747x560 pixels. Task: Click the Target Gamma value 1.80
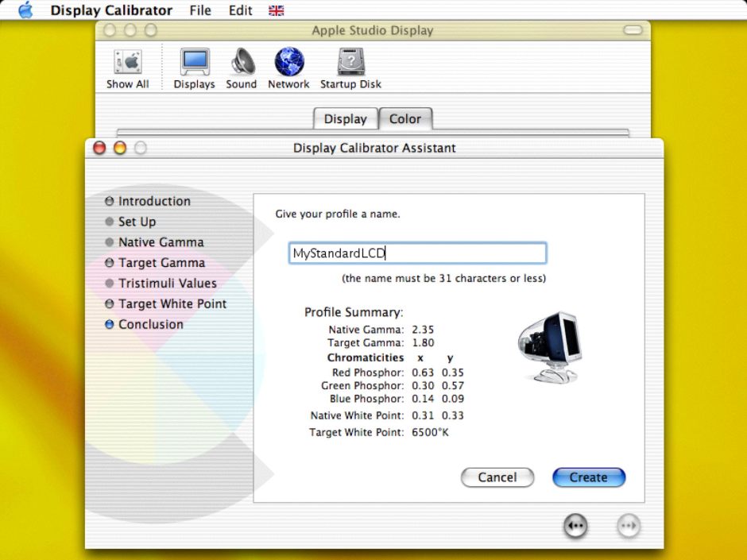coord(423,343)
